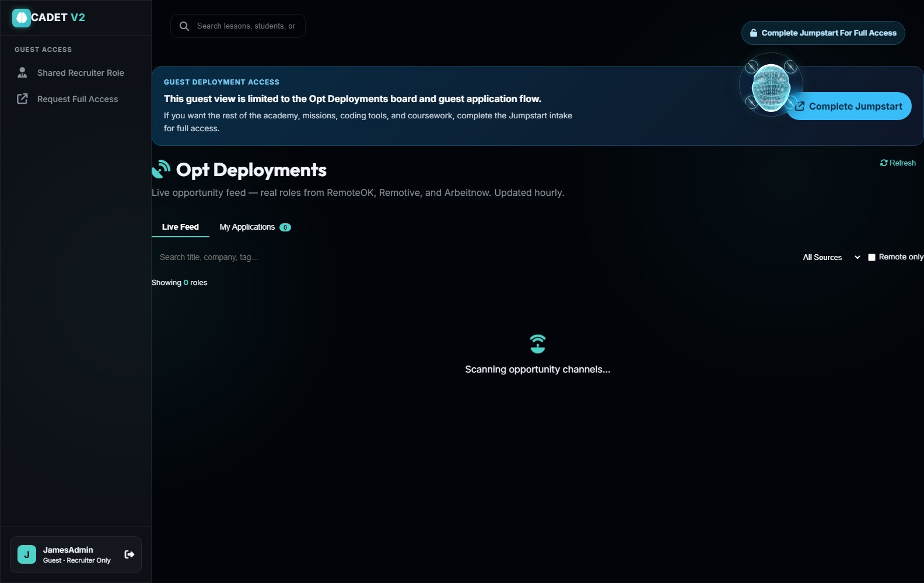
Task: Click the Shared Recruiter Role person icon
Action: click(22, 72)
